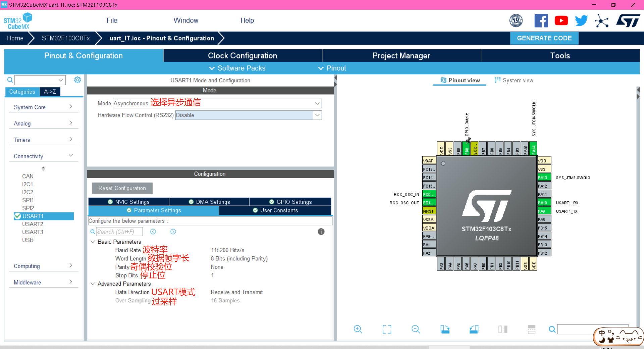Collapse the Basic Parameters group

(93, 242)
